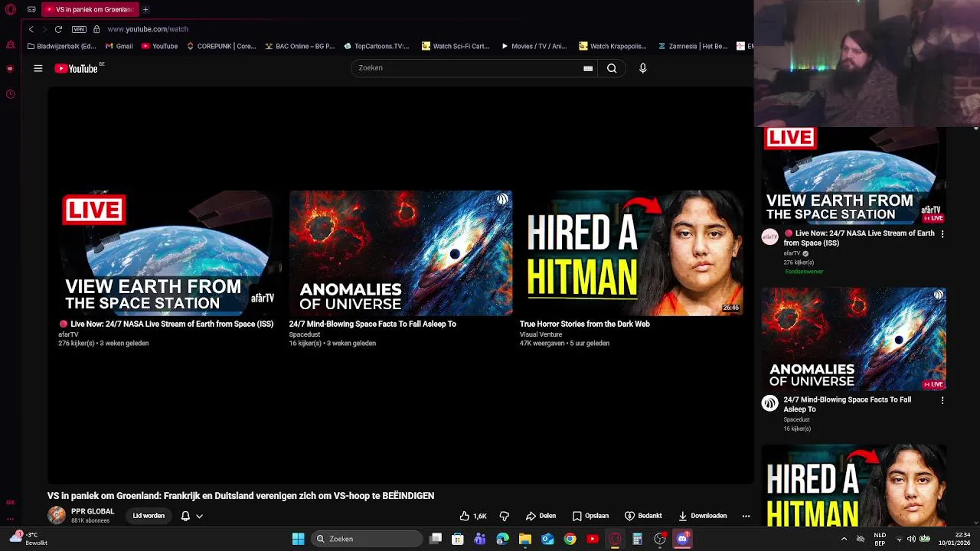Reload the current YouTube page
The image size is (980, 551).
point(58,29)
